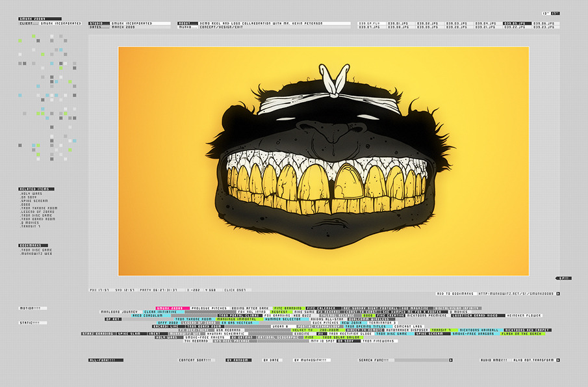Select the 039.23.JPG image link
This screenshot has height=387, width=588.
click(x=546, y=27)
